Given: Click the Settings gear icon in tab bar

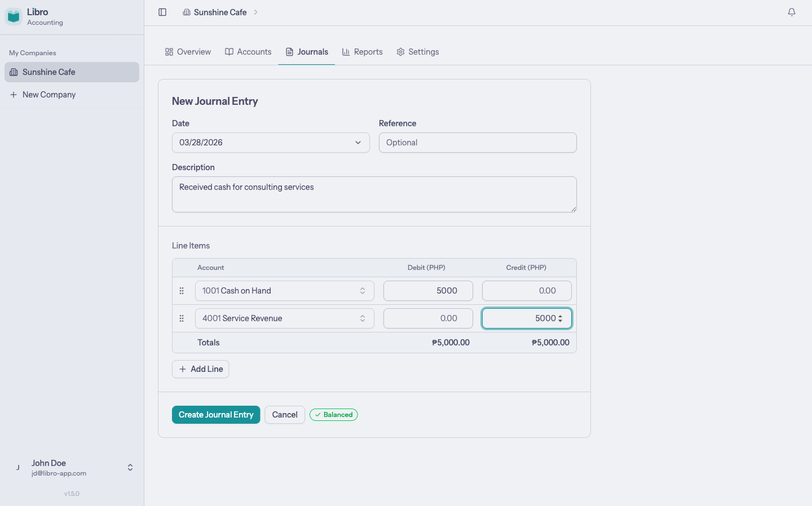Looking at the screenshot, I should point(401,51).
